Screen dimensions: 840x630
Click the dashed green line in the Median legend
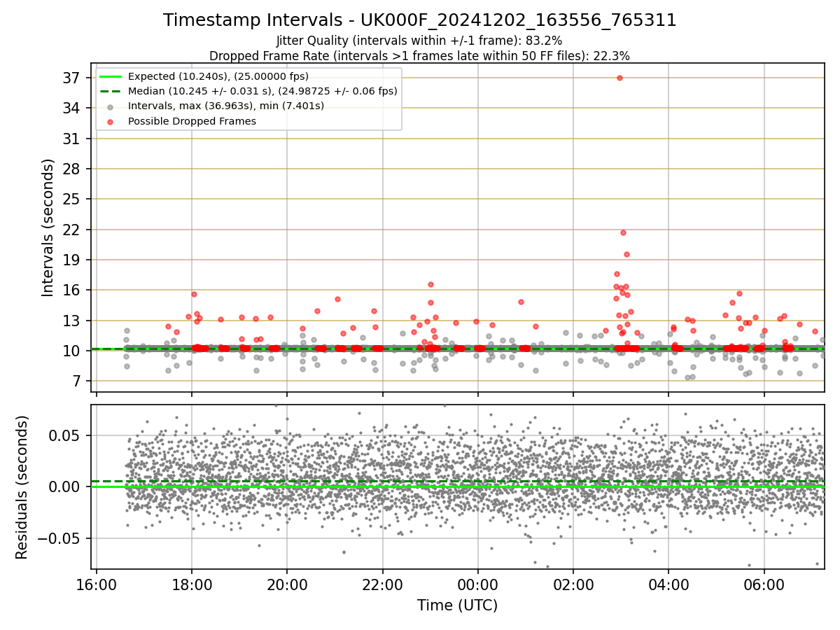(x=111, y=91)
